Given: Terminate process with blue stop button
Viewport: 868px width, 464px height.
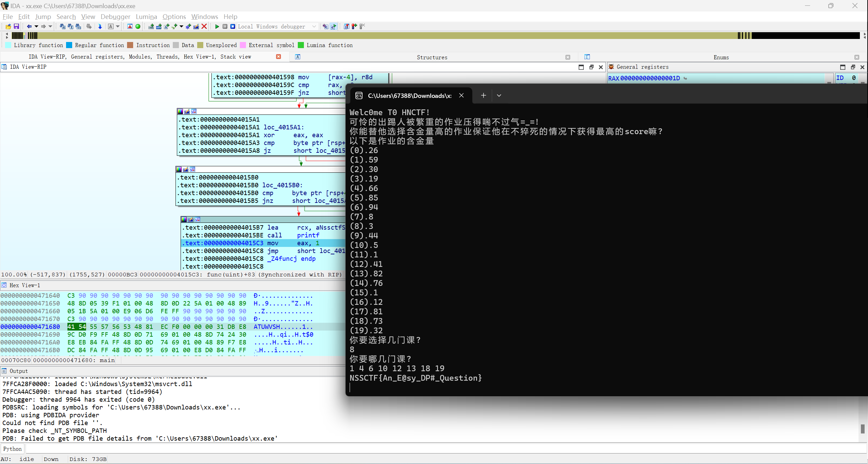Looking at the screenshot, I should pos(233,26).
